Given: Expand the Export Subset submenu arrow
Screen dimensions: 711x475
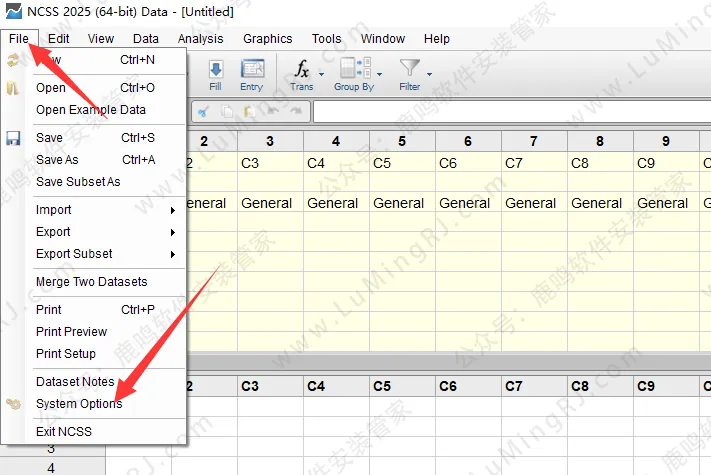Looking at the screenshot, I should click(173, 254).
